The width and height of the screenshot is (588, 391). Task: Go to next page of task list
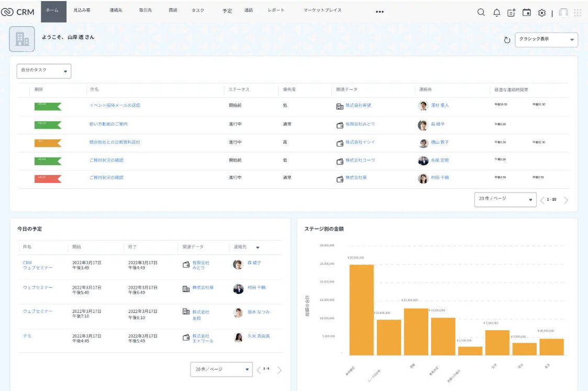point(566,200)
